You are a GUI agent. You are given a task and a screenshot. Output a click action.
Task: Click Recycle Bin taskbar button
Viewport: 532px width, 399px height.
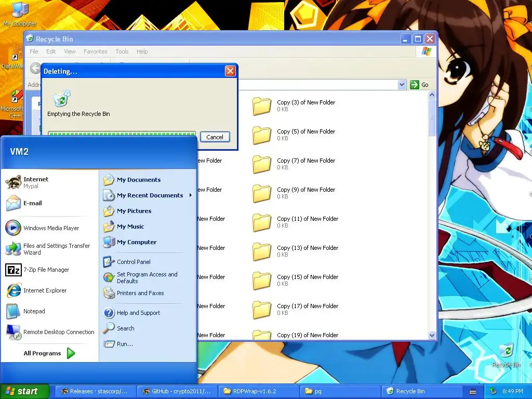point(422,391)
